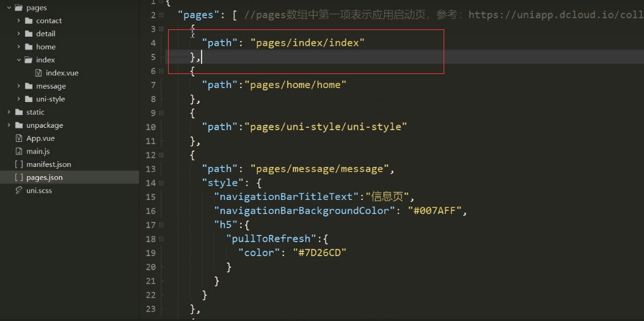Fold the code block at line 3

[x=161, y=29]
